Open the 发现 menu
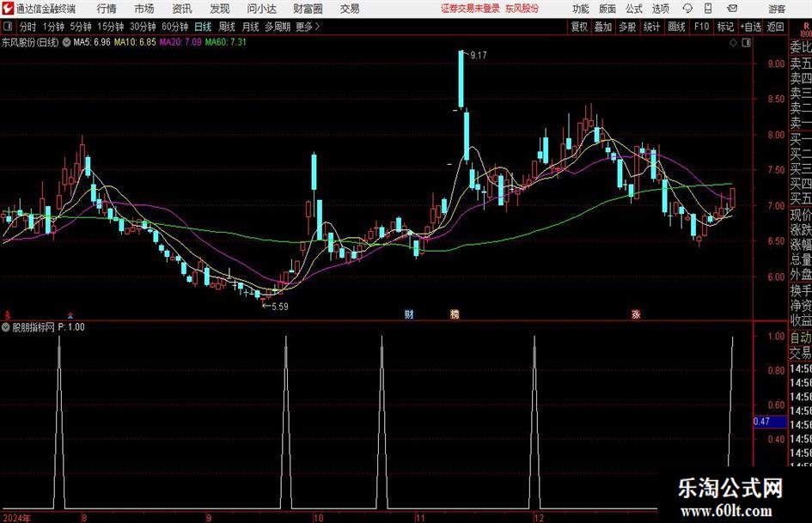This screenshot has width=812, height=523. point(220,9)
